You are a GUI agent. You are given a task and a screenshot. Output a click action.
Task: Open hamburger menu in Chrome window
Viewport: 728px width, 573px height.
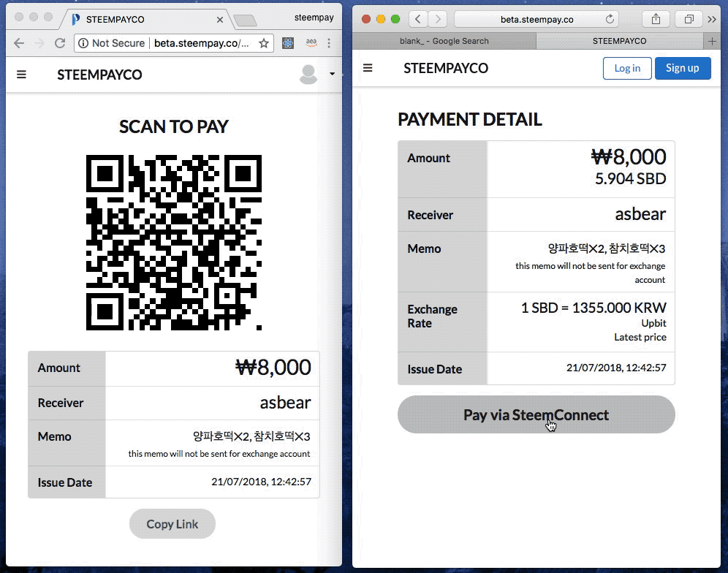point(21,75)
